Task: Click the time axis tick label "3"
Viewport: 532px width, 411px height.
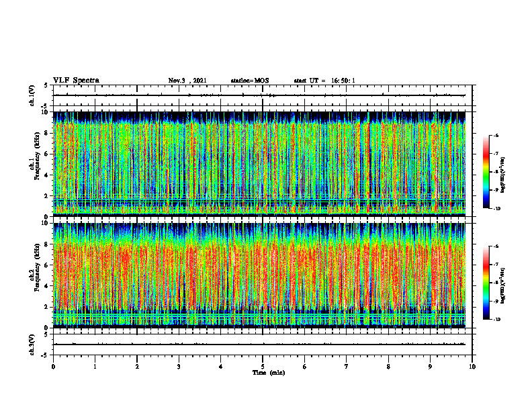Action: [179, 367]
